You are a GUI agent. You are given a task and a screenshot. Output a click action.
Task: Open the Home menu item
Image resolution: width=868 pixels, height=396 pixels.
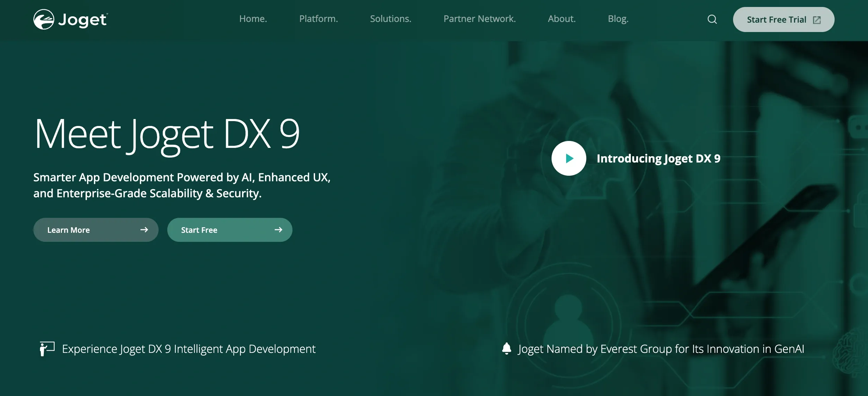point(253,19)
